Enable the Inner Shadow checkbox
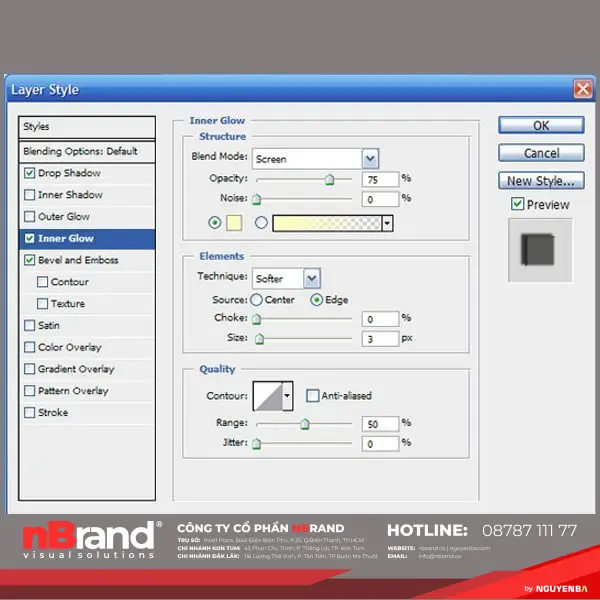Image resolution: width=600 pixels, height=600 pixels. point(29,195)
